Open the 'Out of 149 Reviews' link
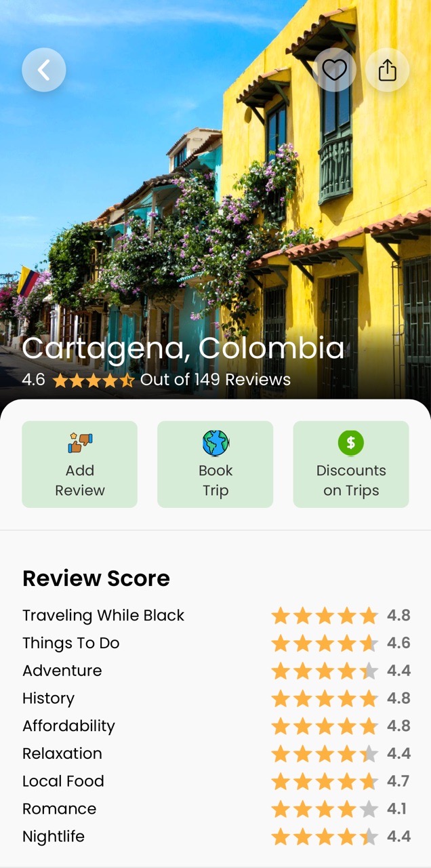The image size is (431, 868). click(x=215, y=380)
